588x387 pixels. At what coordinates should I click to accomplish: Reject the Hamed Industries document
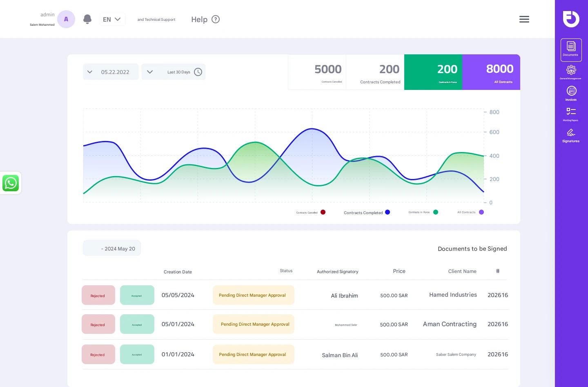[98, 295]
